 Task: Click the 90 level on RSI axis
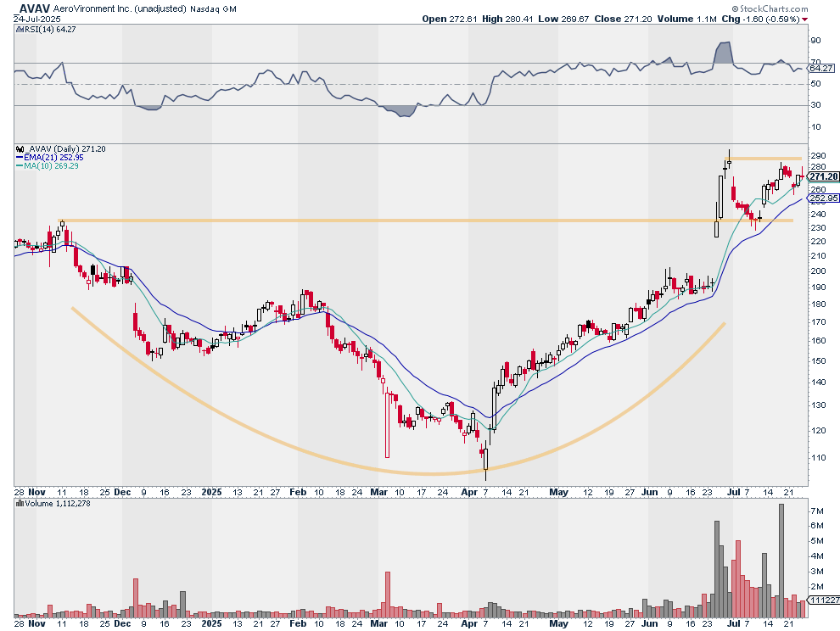click(816, 40)
